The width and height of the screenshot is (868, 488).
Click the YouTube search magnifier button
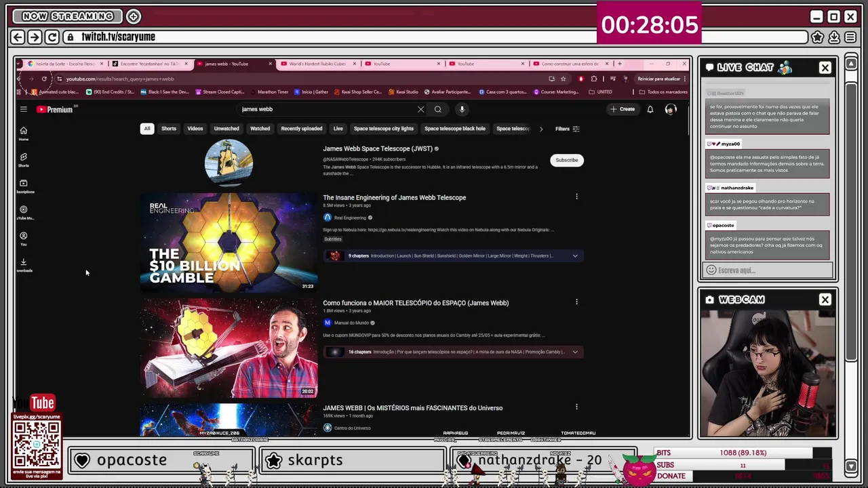click(x=438, y=109)
